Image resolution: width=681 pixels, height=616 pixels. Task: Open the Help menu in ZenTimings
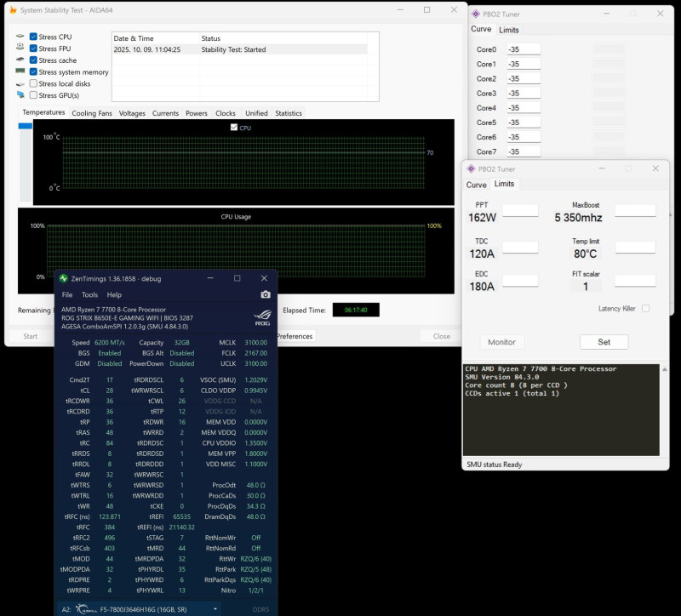click(x=114, y=294)
